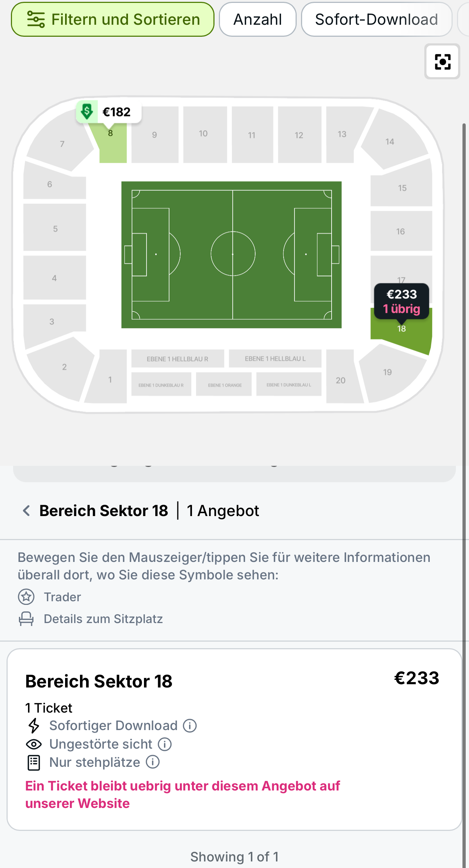Viewport: 469px width, 868px height.
Task: Click info icon beside Nur stehplätze
Action: tap(153, 762)
